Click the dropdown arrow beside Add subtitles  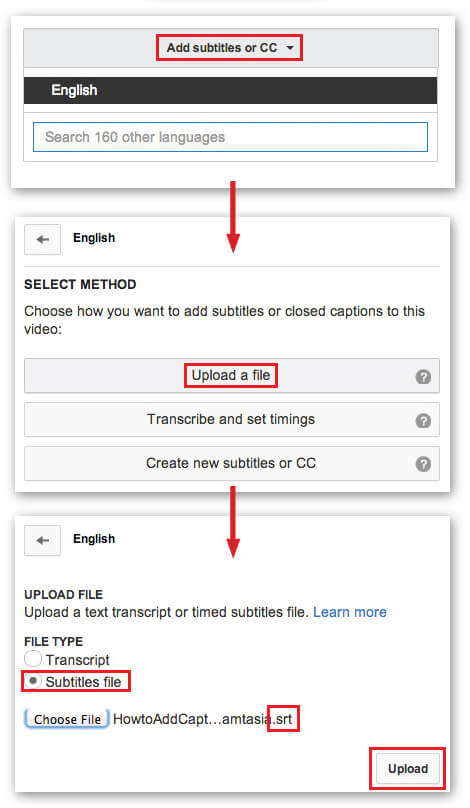pyautogui.click(x=290, y=48)
